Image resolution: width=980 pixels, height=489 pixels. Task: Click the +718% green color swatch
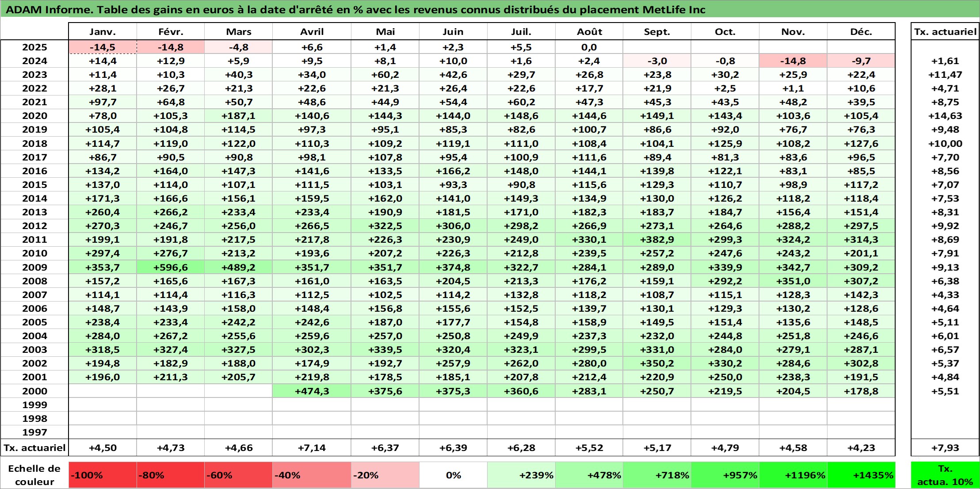(657, 475)
